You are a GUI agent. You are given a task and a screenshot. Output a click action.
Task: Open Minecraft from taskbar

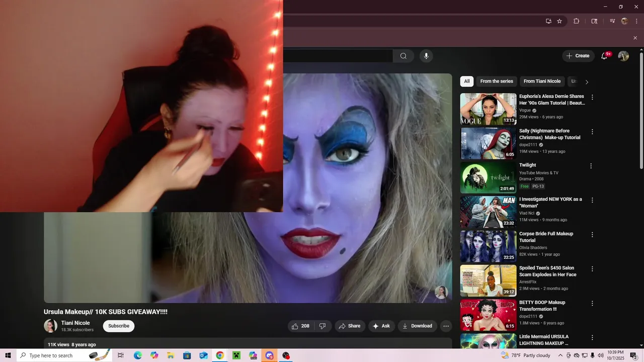coord(236,355)
